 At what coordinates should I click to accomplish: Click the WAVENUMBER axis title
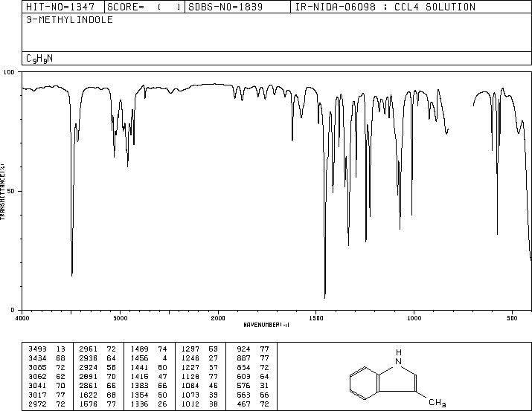pyautogui.click(x=266, y=325)
